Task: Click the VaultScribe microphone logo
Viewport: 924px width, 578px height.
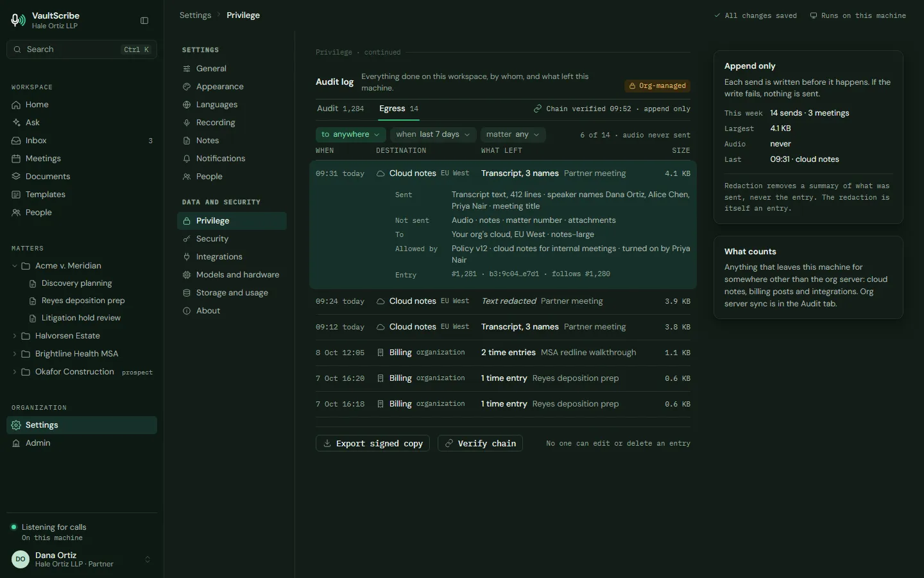Action: [x=19, y=21]
